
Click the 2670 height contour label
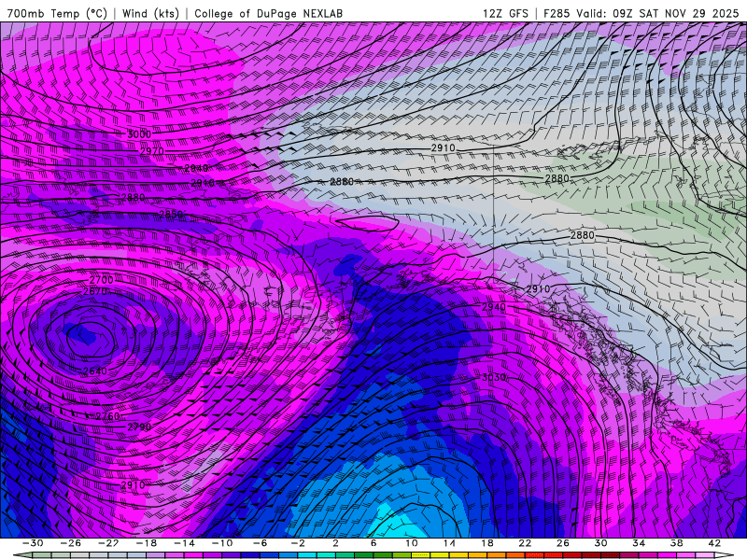coord(95,291)
